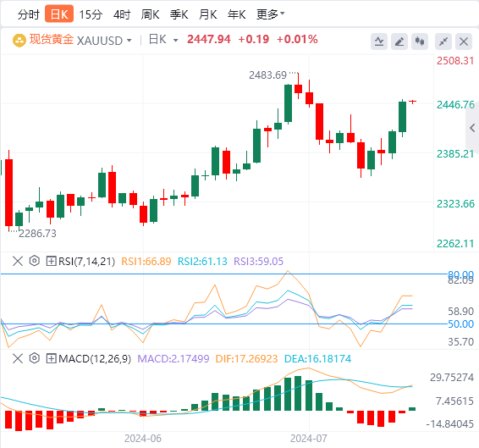Click the gold coin symbol icon
This screenshot has height=448, width=479.
pyautogui.click(x=19, y=41)
